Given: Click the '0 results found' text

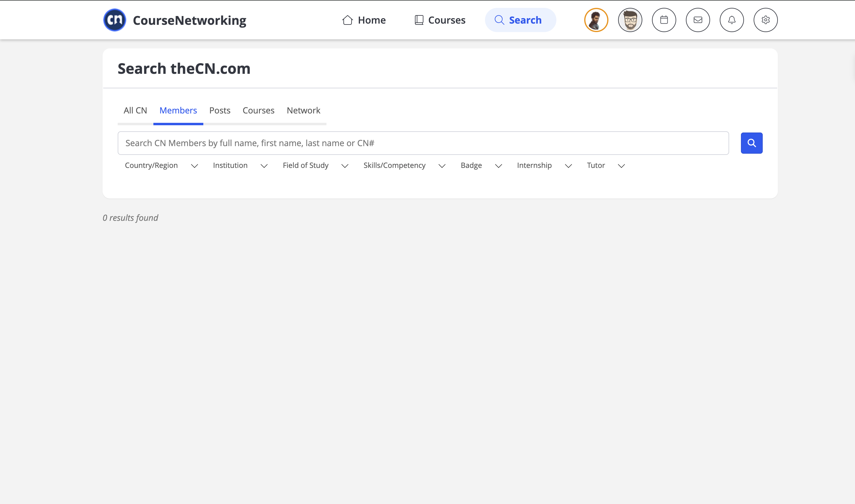Looking at the screenshot, I should (x=130, y=218).
